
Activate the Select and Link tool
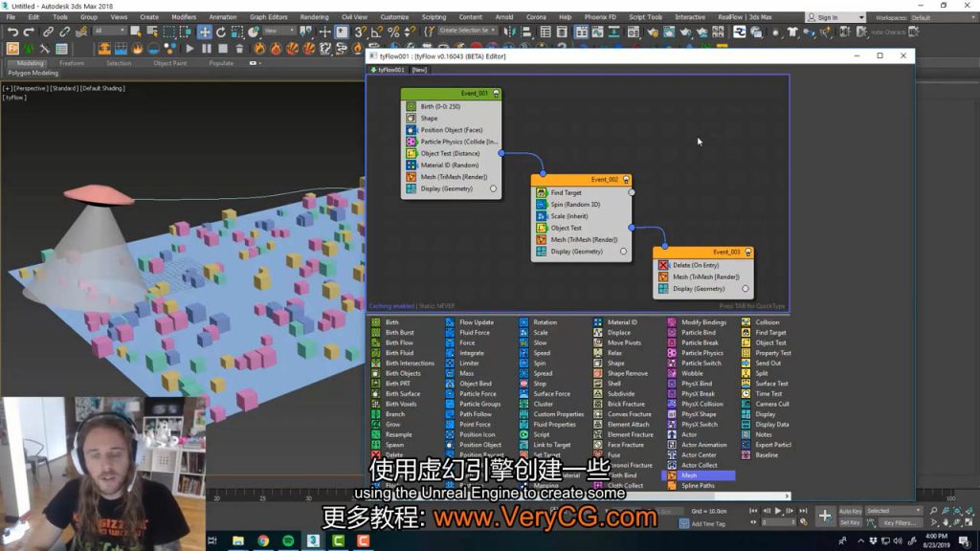pos(48,32)
